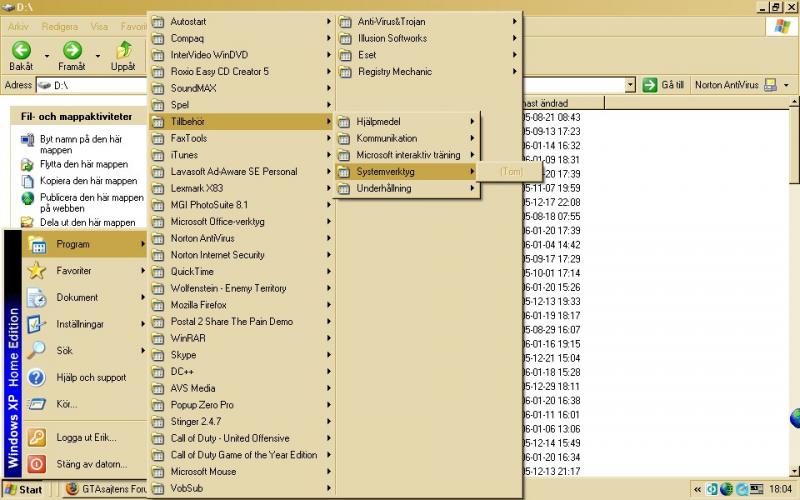
Task: Click the Logga ut Erik key icon
Action: coord(37,438)
